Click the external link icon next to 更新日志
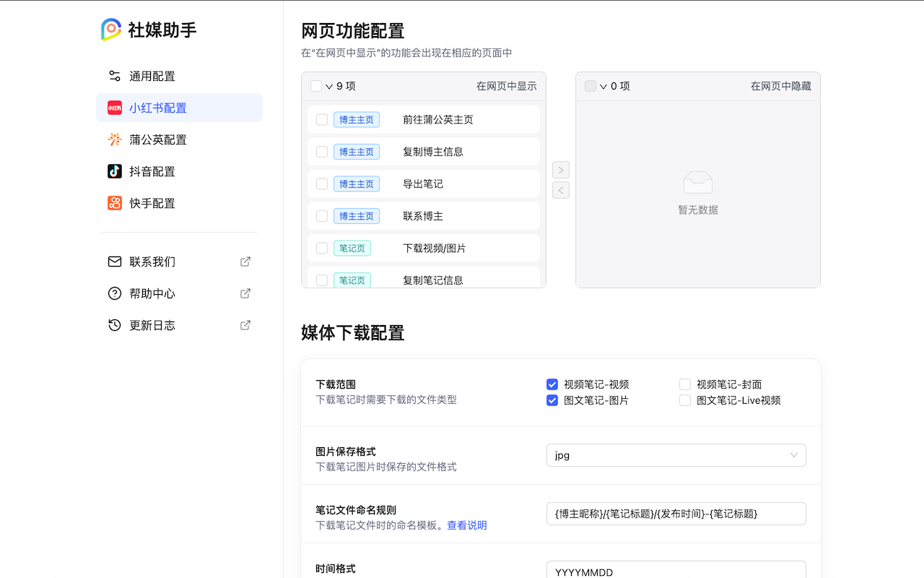 click(x=245, y=325)
